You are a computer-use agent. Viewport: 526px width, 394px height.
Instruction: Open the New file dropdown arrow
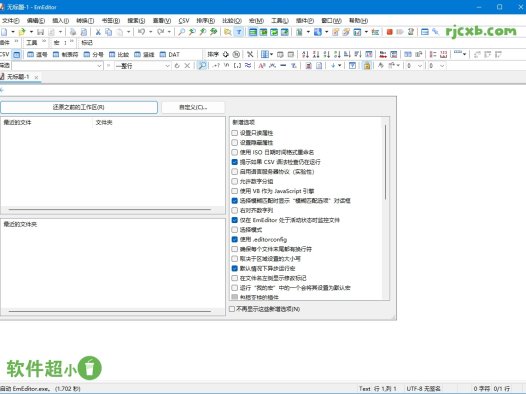coord(13,32)
